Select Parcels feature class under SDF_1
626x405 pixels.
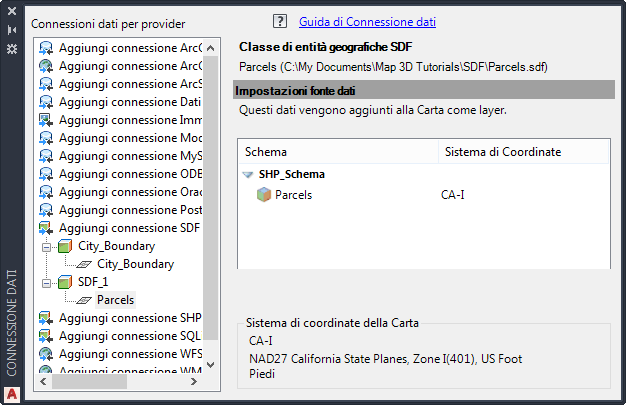[x=115, y=299]
